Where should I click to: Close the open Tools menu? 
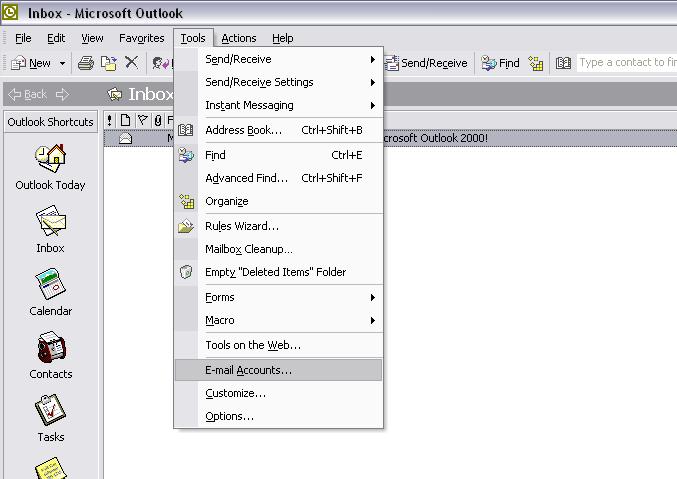[193, 38]
